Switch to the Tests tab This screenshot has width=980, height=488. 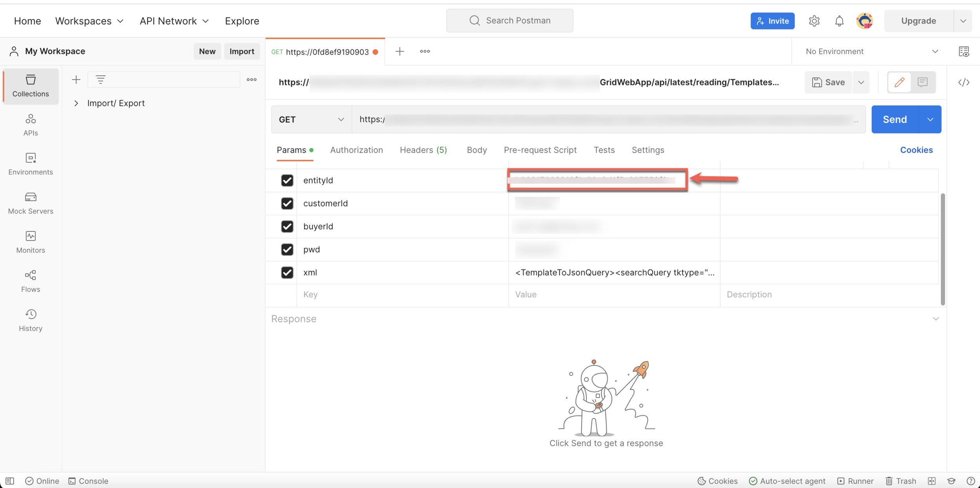[604, 150]
